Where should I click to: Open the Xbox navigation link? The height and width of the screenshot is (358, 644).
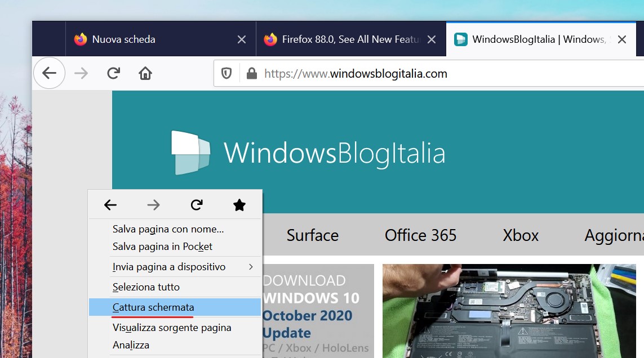click(x=521, y=235)
